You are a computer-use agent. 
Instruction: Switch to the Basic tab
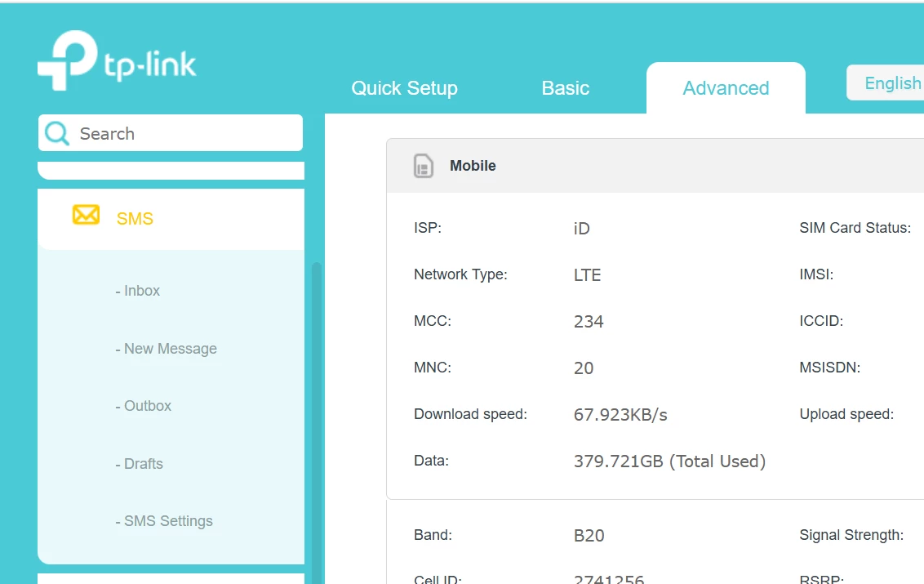coord(565,88)
